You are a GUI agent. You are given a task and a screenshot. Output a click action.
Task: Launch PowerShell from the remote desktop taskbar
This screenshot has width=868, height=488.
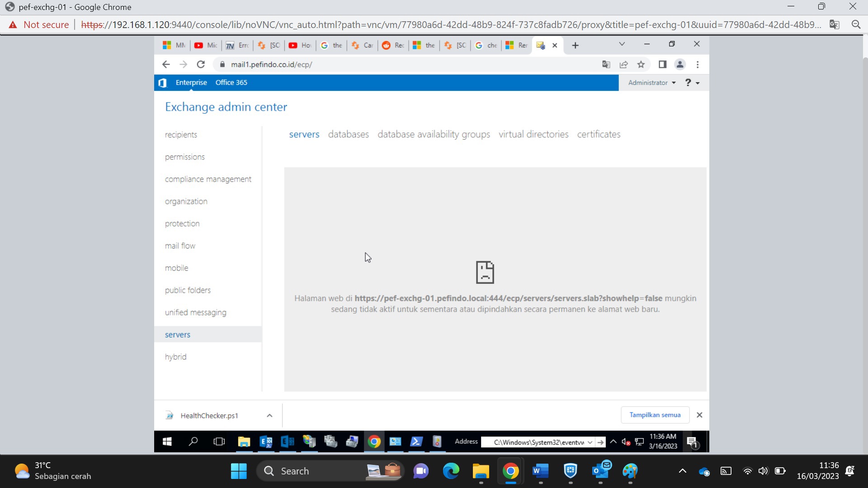(x=416, y=442)
